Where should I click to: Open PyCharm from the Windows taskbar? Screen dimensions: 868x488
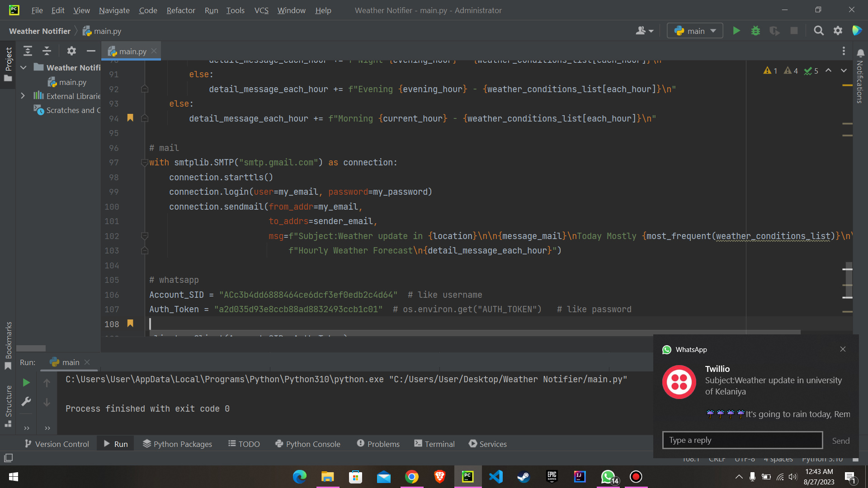467,477
